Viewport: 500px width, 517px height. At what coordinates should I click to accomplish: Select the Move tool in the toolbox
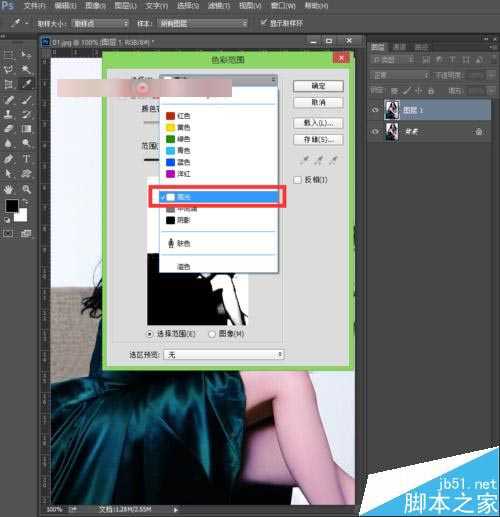[x=26, y=54]
